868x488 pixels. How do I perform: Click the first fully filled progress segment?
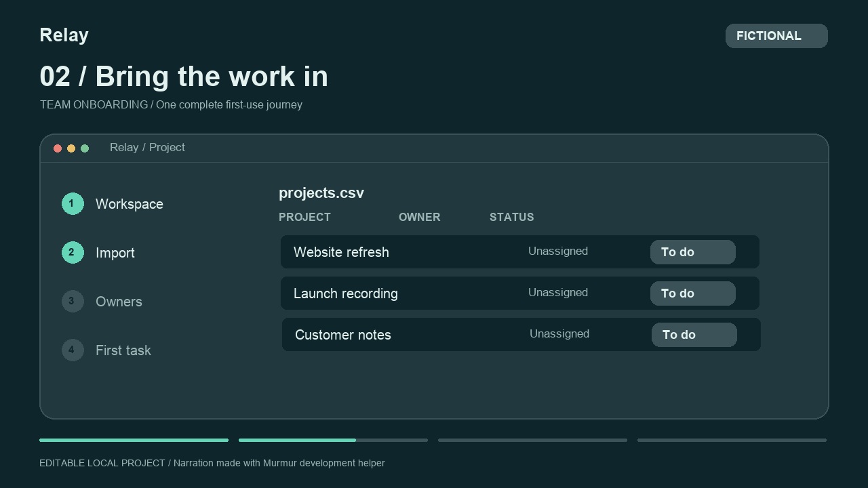(134, 441)
